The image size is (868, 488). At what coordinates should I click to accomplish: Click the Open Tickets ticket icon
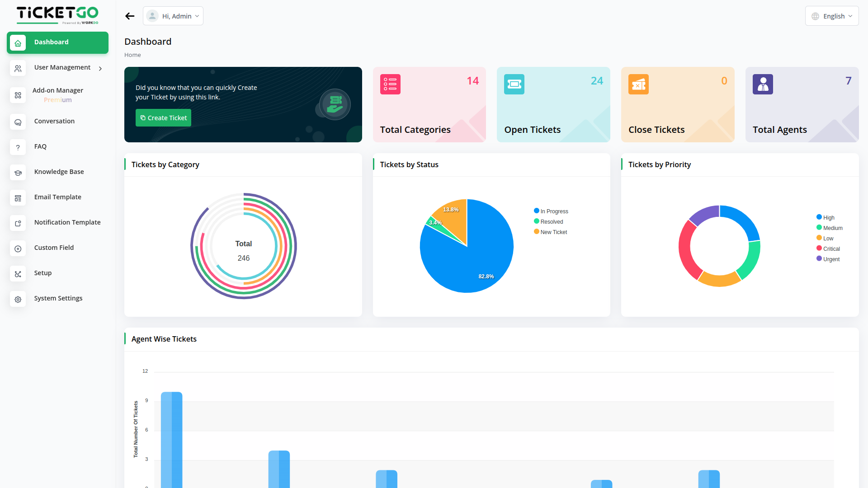coord(514,84)
